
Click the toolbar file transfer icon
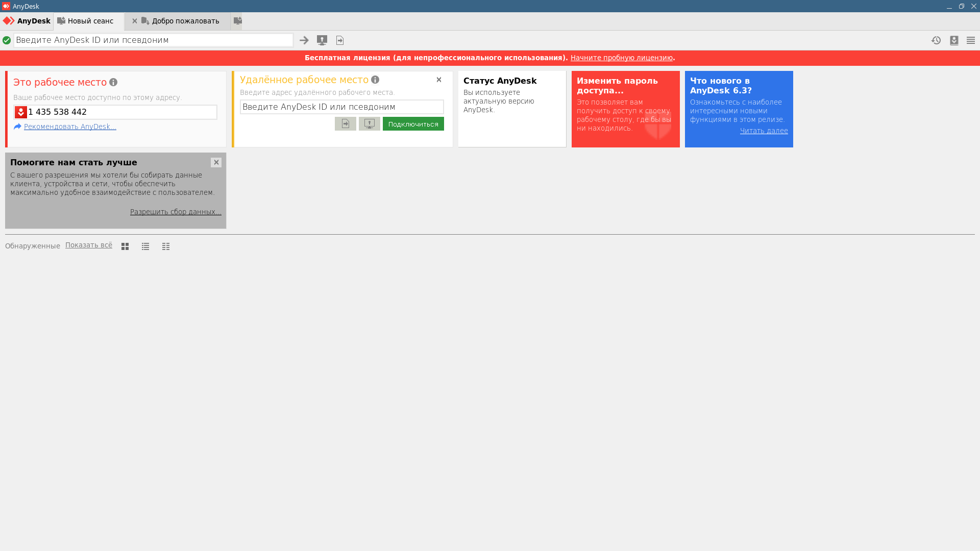coord(340,40)
